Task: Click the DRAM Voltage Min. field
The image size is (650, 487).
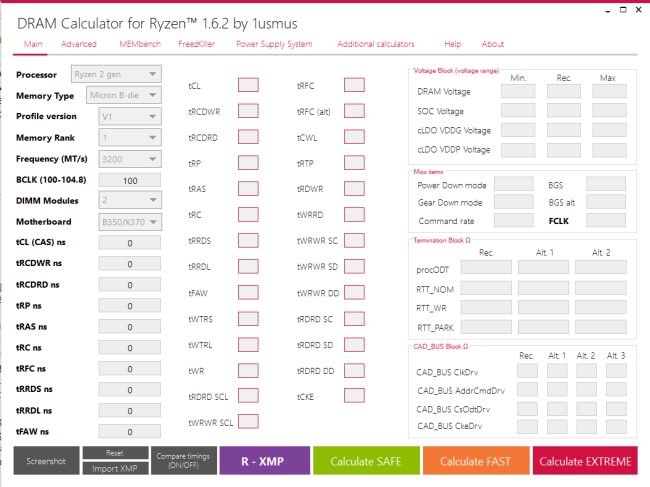Action: [518, 91]
